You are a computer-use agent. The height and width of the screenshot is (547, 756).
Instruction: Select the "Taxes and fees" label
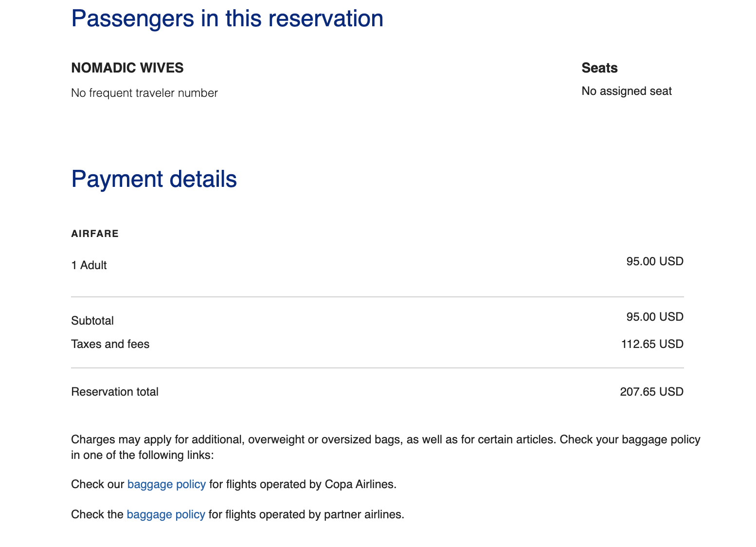[110, 344]
